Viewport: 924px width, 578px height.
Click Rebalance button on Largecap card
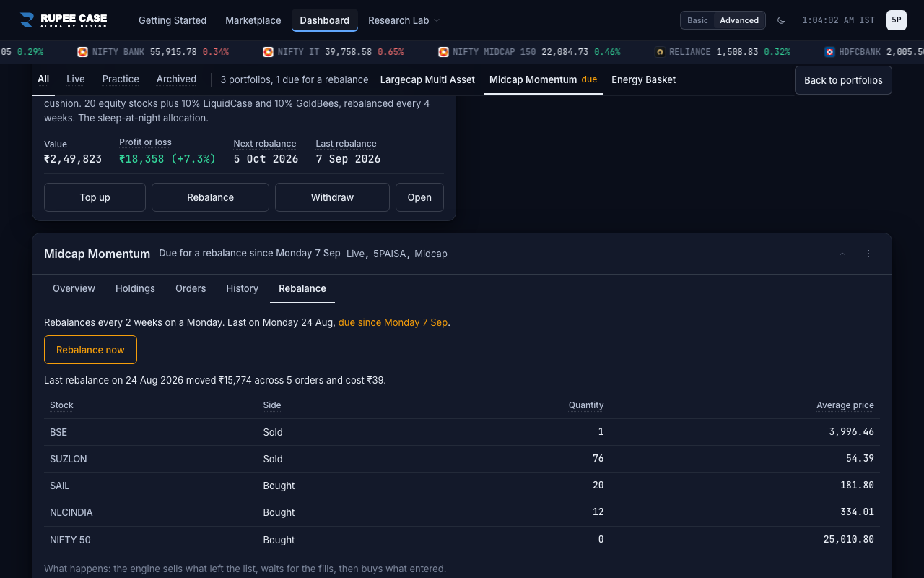coord(210,197)
